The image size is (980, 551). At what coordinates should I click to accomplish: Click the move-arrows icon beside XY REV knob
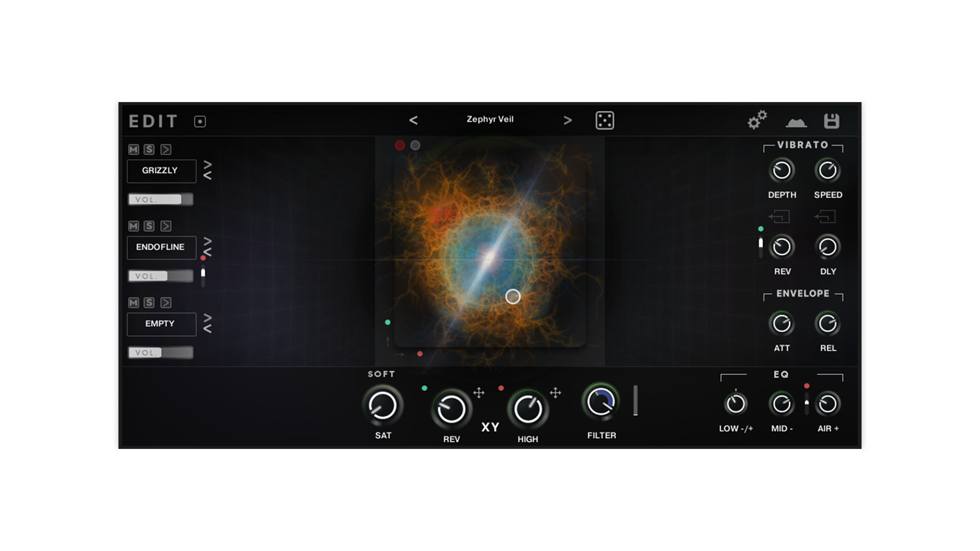(x=479, y=392)
